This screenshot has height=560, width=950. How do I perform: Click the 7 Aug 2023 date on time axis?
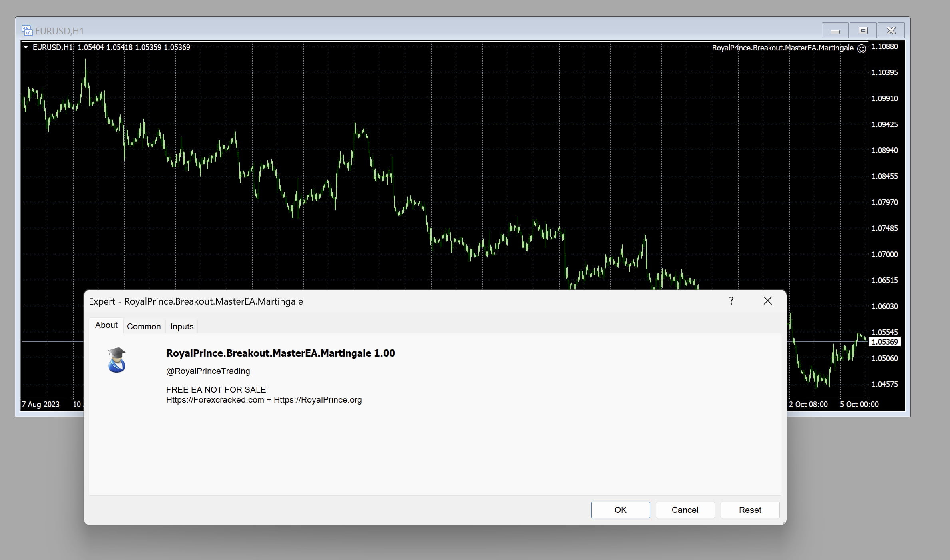(x=41, y=404)
